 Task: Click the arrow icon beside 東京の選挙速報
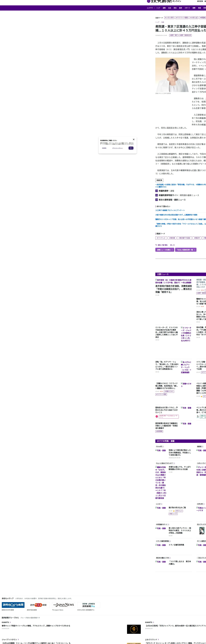(x=157, y=200)
